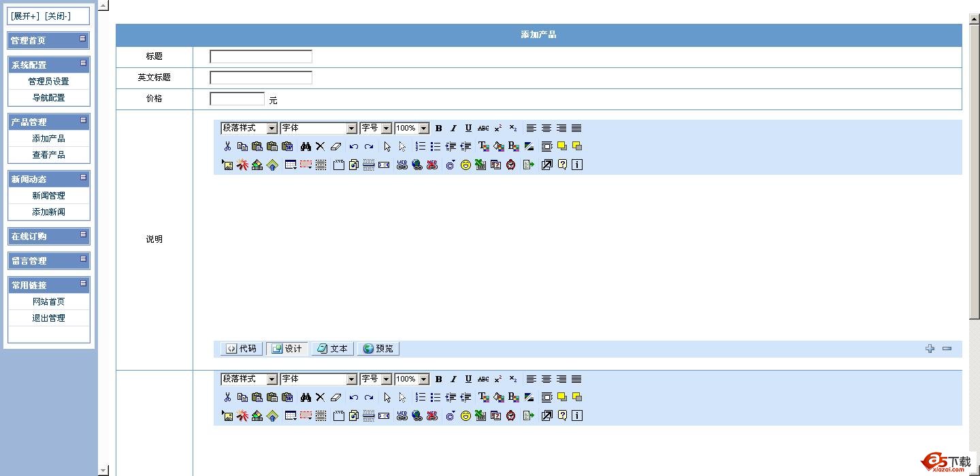Toggle Underline in the 说明 editor toolbar

[468, 129]
